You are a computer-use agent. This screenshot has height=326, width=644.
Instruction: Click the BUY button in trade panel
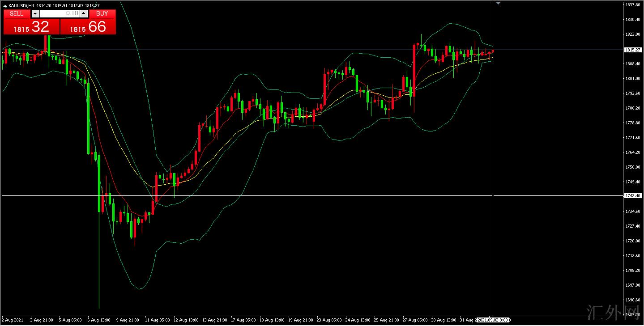coord(102,14)
